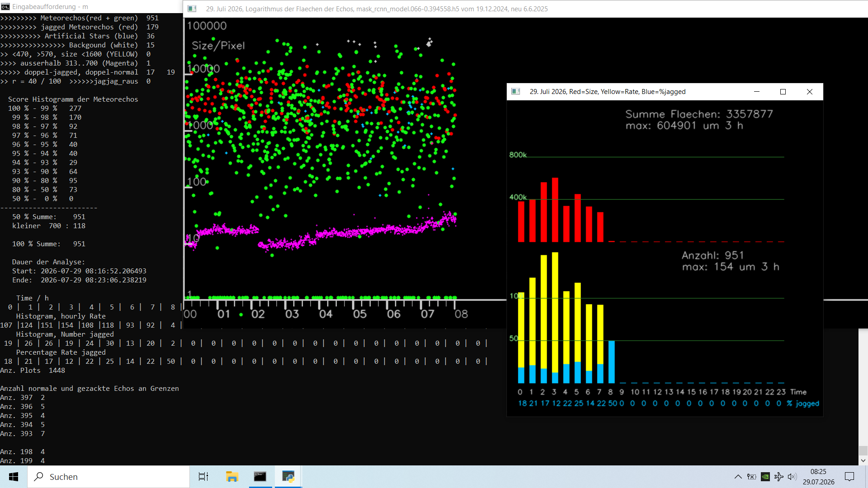This screenshot has height=488, width=868.
Task: Open the Eingabeaufforderung title bar system icon
Action: [5, 7]
